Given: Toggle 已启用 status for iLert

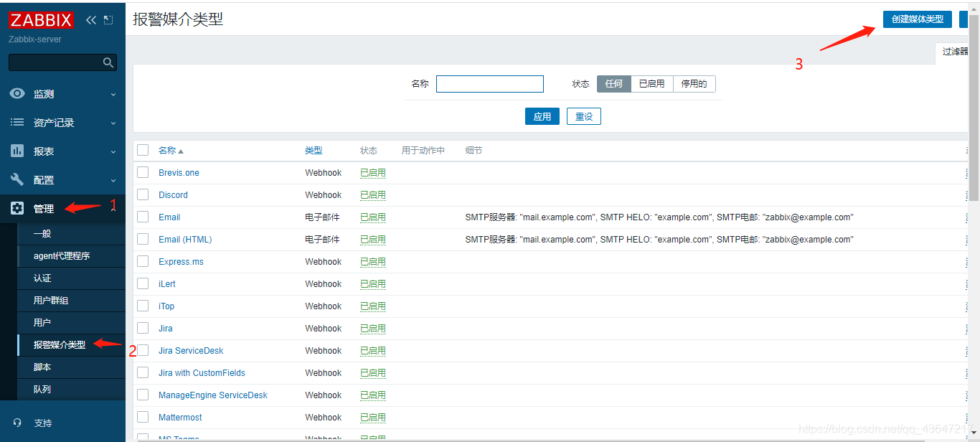Looking at the screenshot, I should (373, 284).
